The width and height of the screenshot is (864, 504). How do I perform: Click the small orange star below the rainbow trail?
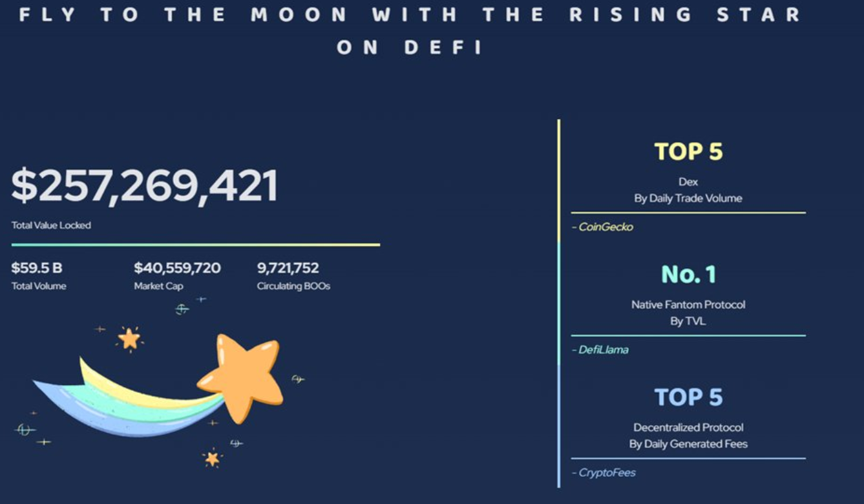[212, 458]
